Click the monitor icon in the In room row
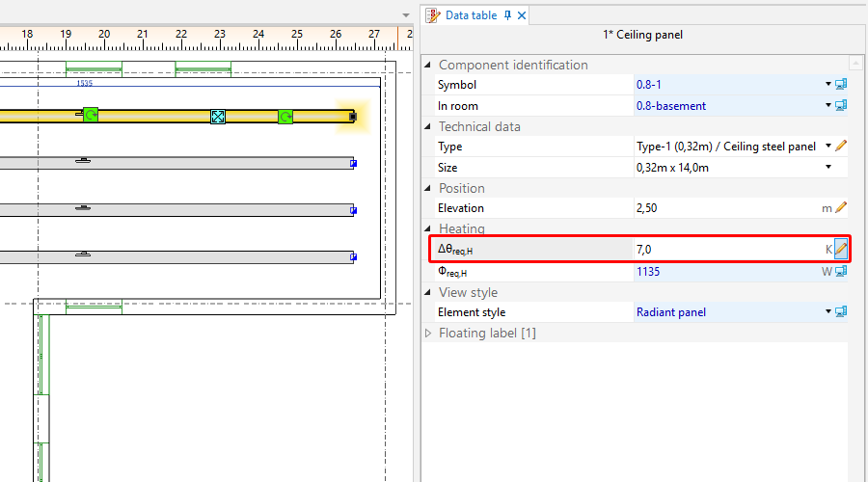Screen dimensions: 868x482 (840, 106)
